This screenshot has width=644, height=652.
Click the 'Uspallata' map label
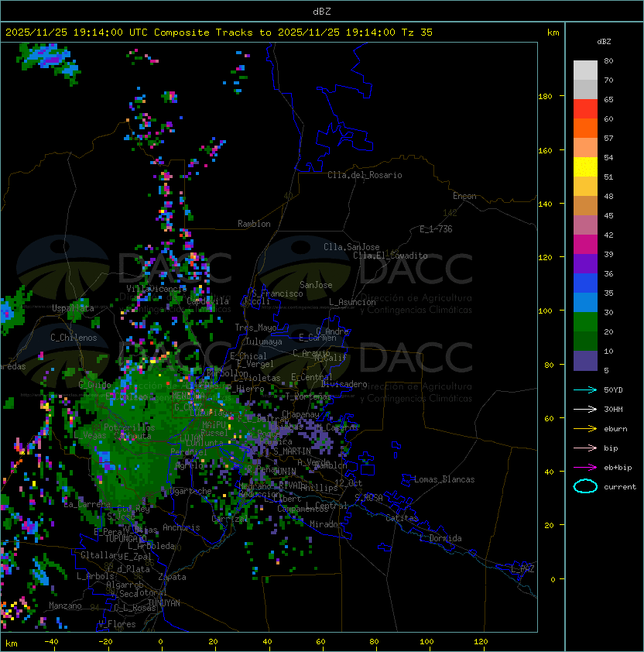(74, 308)
